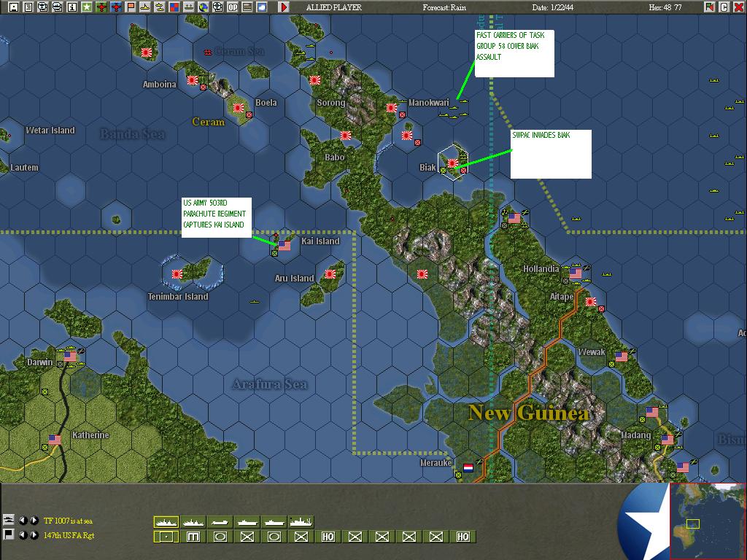The image size is (747, 560).
Task: Open the cloud weather icon
Action: (262, 7)
